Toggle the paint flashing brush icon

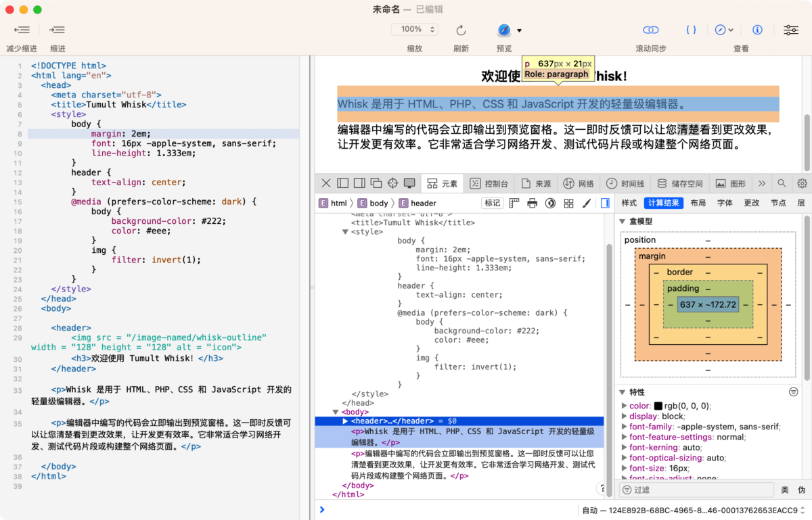tap(587, 203)
